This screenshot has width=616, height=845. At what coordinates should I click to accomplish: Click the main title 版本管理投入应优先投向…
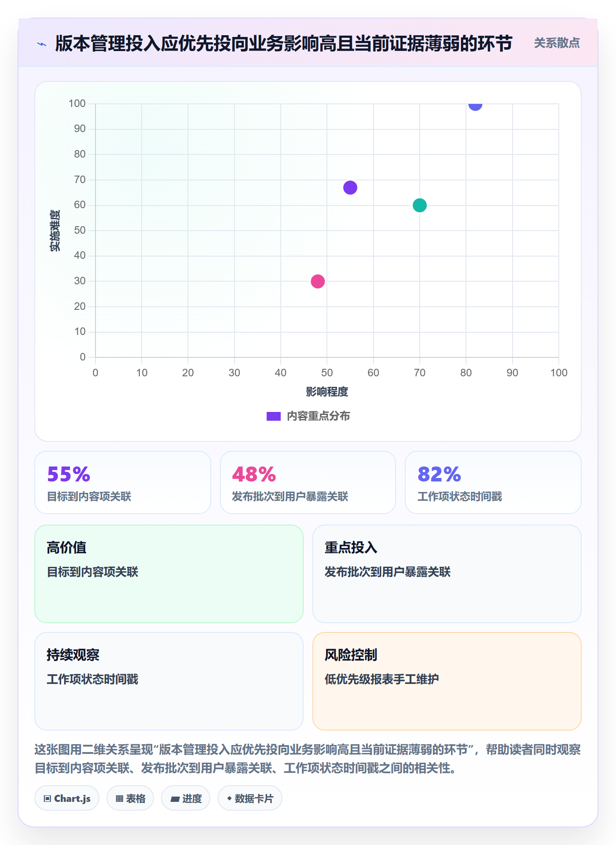(x=284, y=43)
